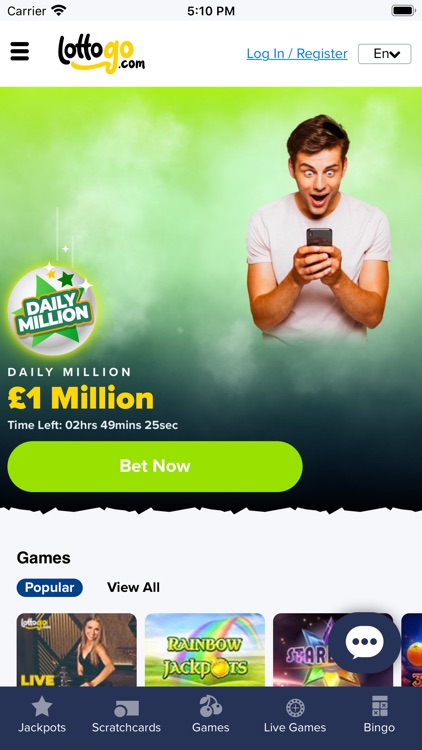The width and height of the screenshot is (422, 750).
Task: Open the Rainbow Jackpots game thumbnail
Action: tap(205, 650)
